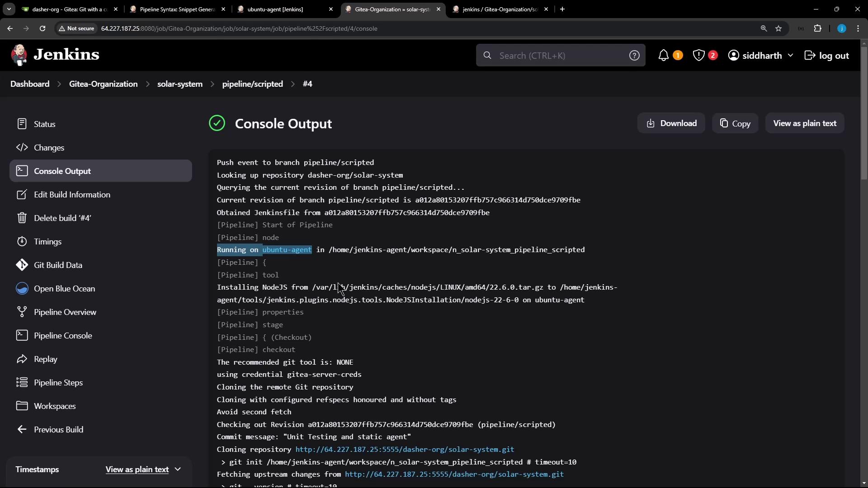
Task: Open browser extensions puzzle icon
Action: point(817,28)
